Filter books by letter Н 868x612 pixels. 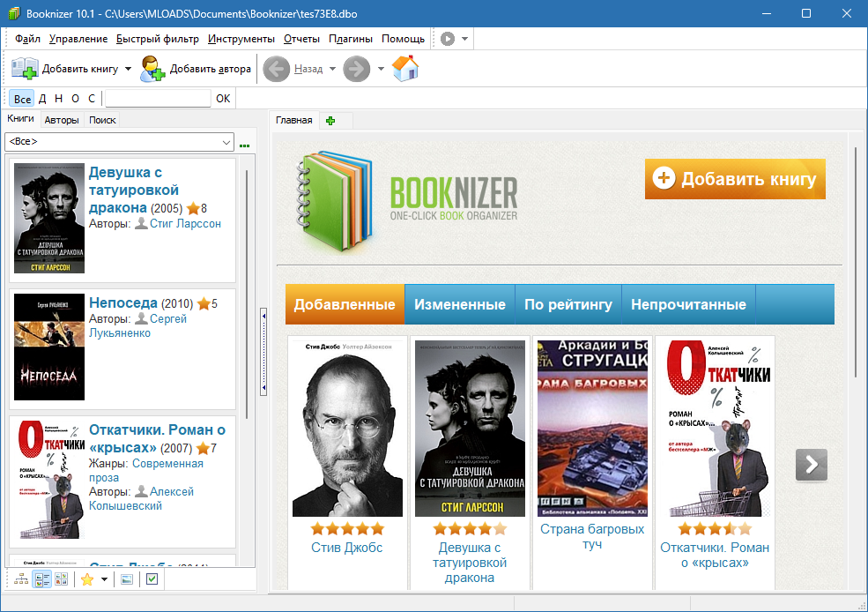point(59,99)
